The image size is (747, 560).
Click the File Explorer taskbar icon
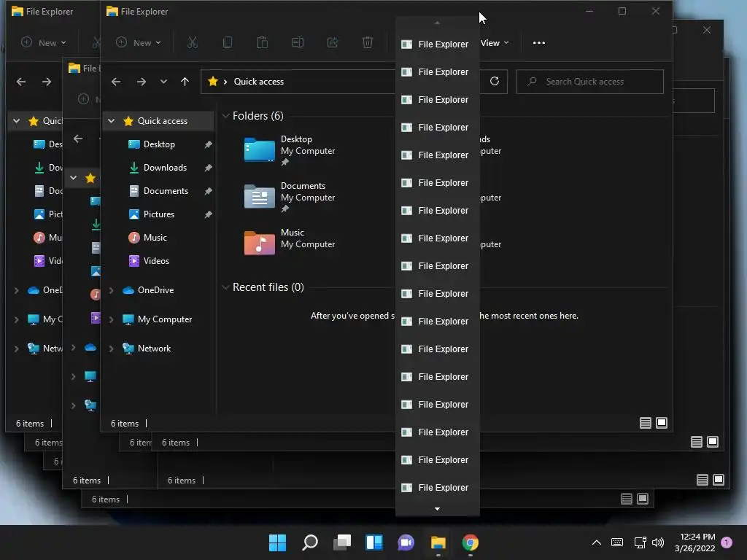438,542
